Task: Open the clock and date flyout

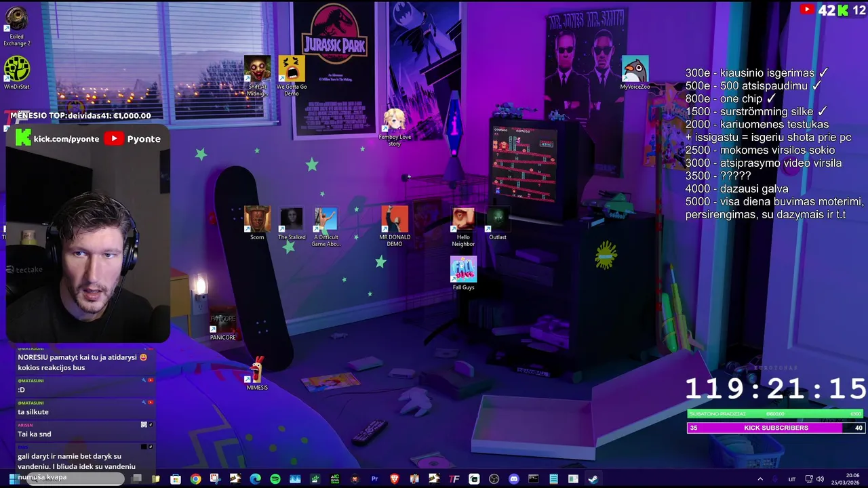Action: [846, 479]
